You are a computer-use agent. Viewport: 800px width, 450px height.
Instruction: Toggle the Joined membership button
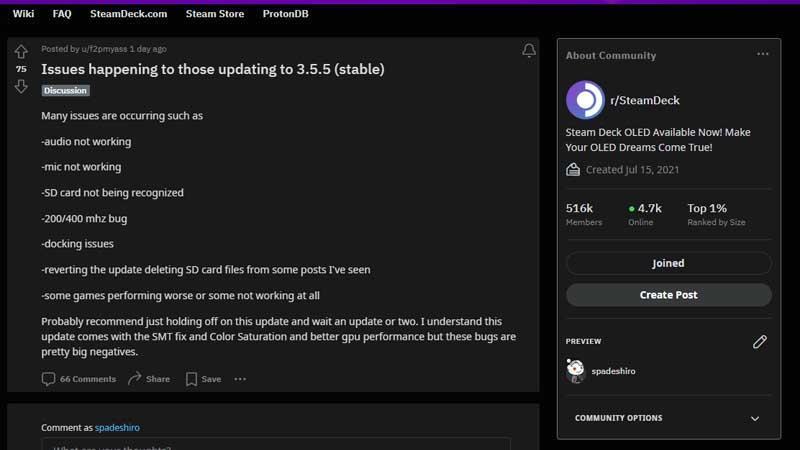(x=668, y=263)
